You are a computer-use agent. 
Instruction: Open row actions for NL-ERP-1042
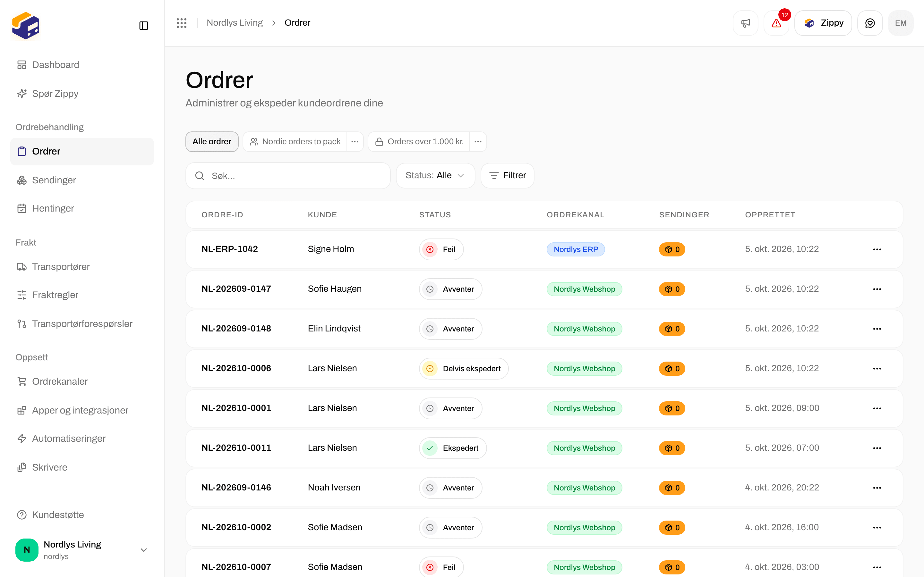tap(877, 249)
